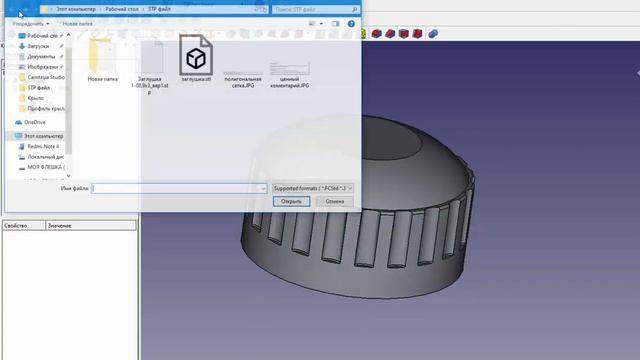Viewport: 640px width, 360px height.
Task: Click the Свойство column header
Action: 24,225
